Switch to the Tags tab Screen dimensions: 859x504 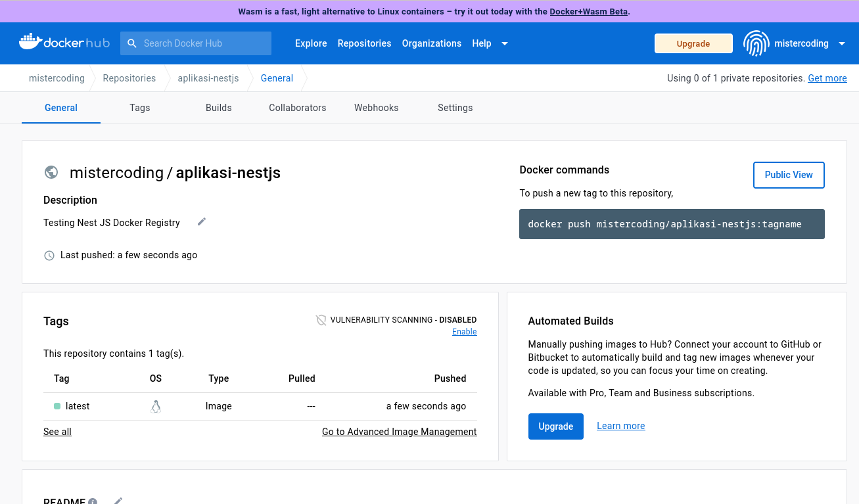[140, 108]
